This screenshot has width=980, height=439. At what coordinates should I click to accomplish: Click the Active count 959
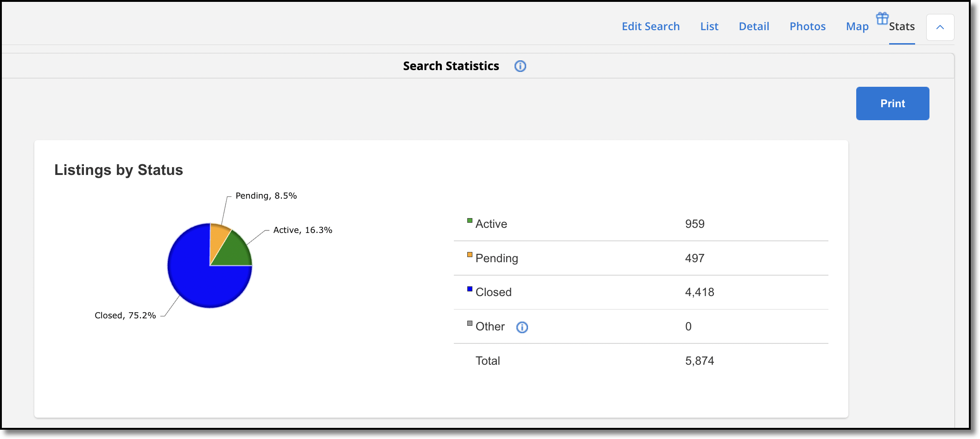pyautogui.click(x=695, y=224)
